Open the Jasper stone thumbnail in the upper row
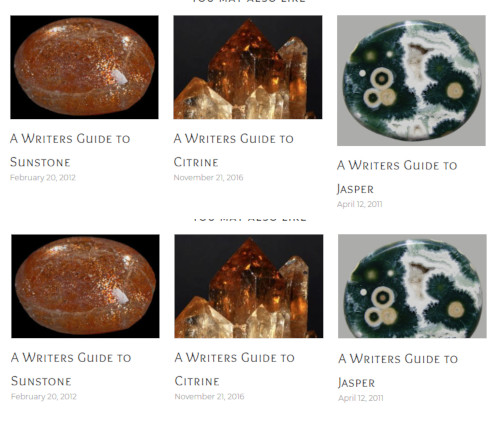This screenshot has height=433, width=500. click(411, 80)
